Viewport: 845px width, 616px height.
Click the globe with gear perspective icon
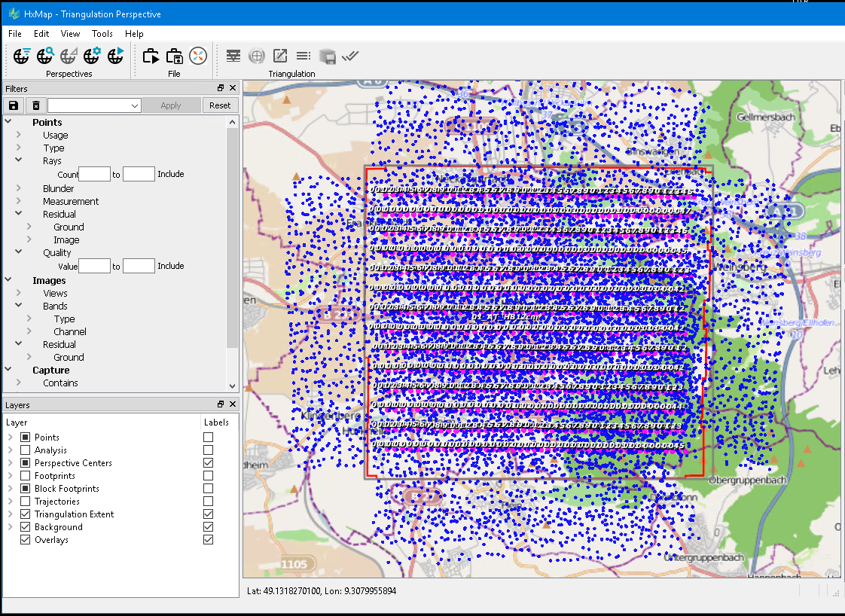92,56
